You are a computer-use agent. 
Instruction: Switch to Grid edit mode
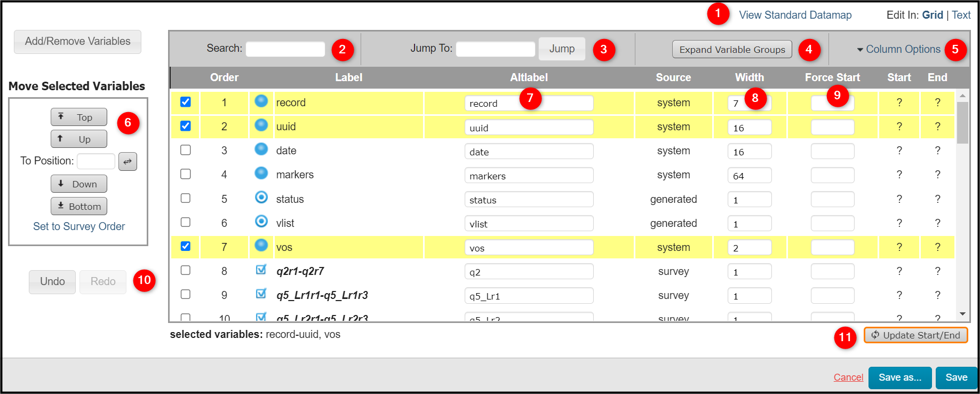pos(933,15)
